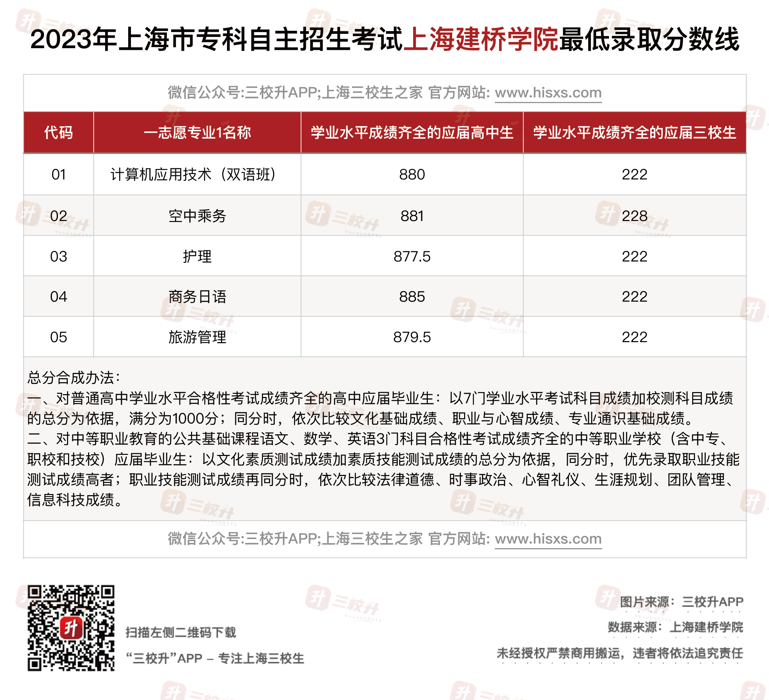Click code cell 04
The height and width of the screenshot is (700, 769).
click(59, 297)
